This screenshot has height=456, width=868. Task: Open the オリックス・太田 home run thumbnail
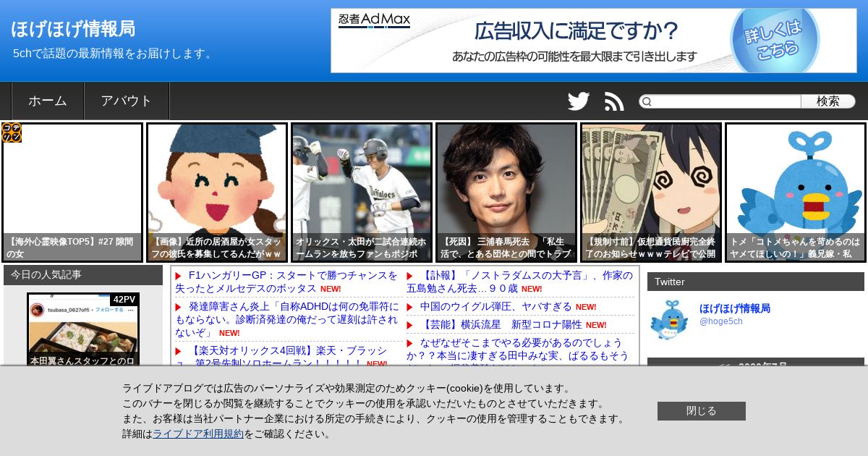pos(362,193)
